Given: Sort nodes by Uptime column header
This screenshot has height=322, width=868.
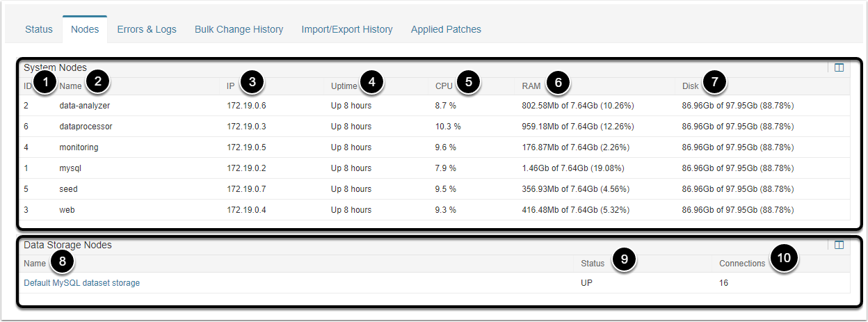Looking at the screenshot, I should tap(344, 86).
